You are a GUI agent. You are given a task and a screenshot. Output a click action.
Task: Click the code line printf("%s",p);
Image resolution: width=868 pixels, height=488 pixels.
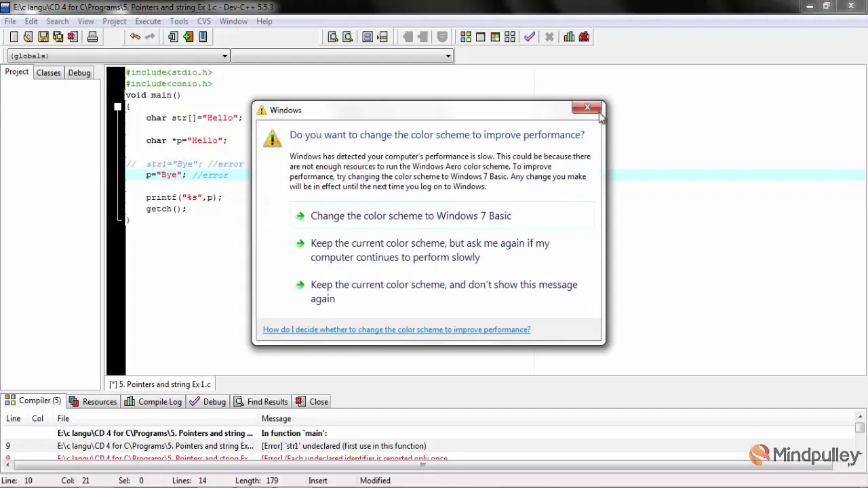pos(184,197)
